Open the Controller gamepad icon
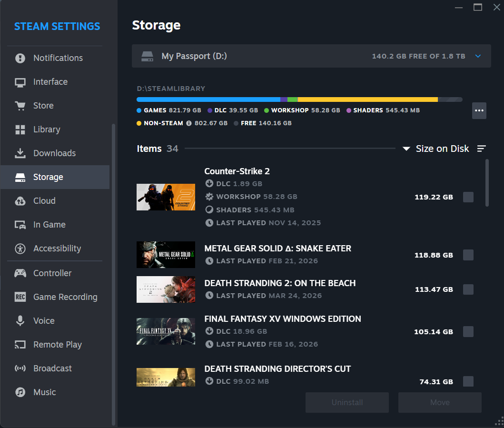Image resolution: width=504 pixels, height=428 pixels. coord(20,273)
